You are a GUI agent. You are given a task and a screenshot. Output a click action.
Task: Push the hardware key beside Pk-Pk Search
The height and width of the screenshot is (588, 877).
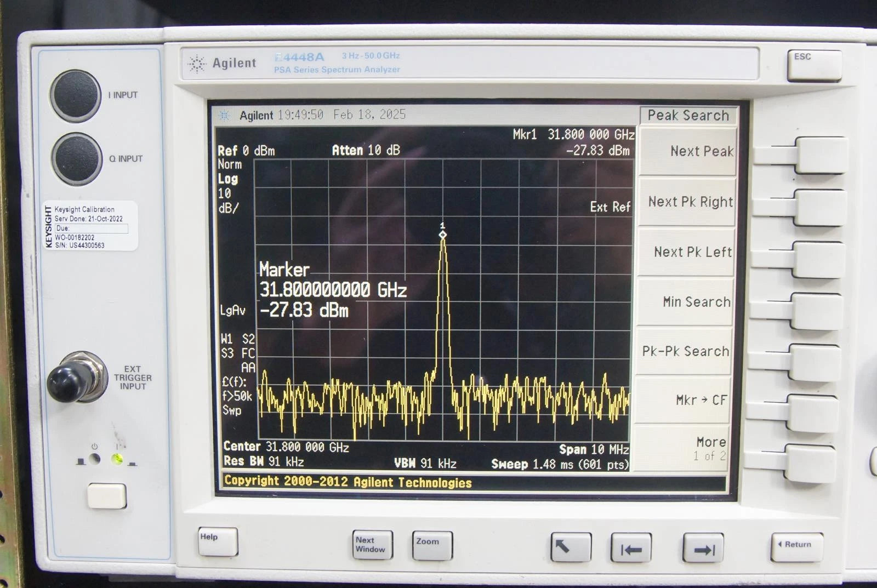pos(815,362)
